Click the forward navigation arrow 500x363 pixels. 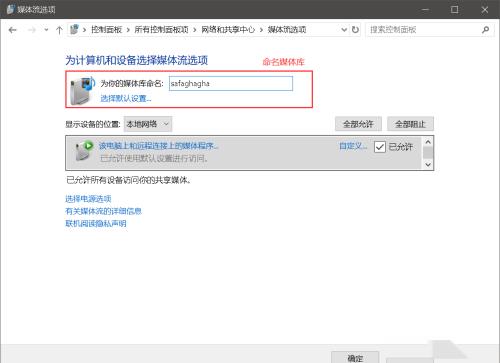(32, 30)
